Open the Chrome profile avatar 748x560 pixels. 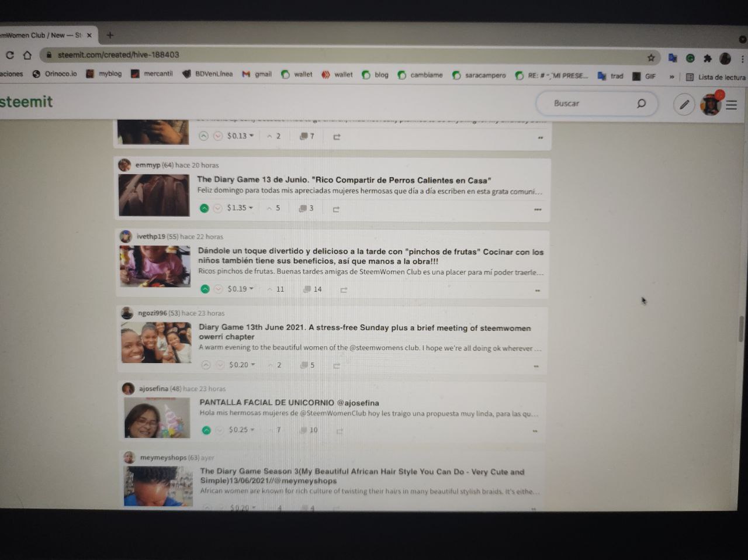(725, 58)
